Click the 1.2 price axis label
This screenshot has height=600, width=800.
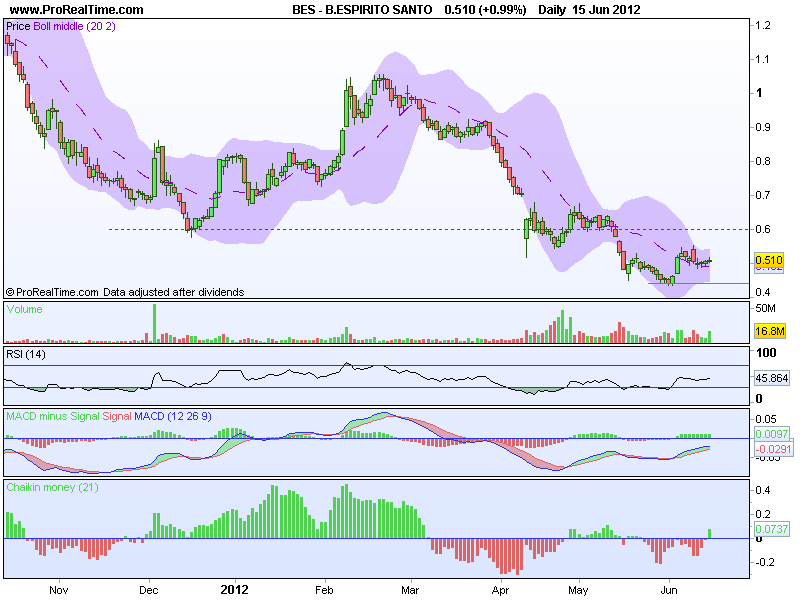click(763, 25)
